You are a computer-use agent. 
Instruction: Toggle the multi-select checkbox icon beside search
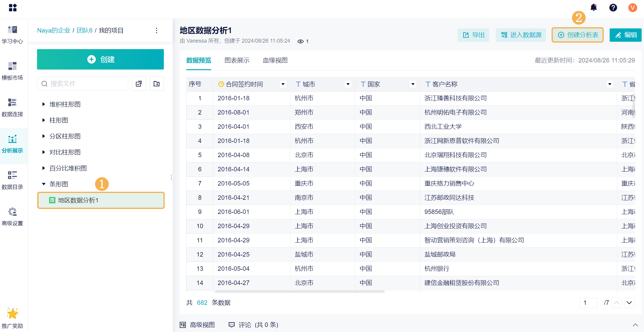click(139, 84)
